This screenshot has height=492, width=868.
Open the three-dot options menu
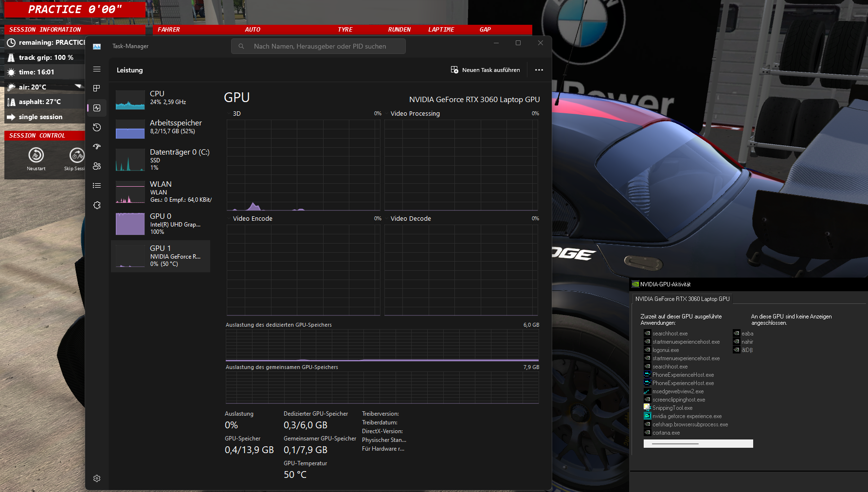[x=539, y=70]
